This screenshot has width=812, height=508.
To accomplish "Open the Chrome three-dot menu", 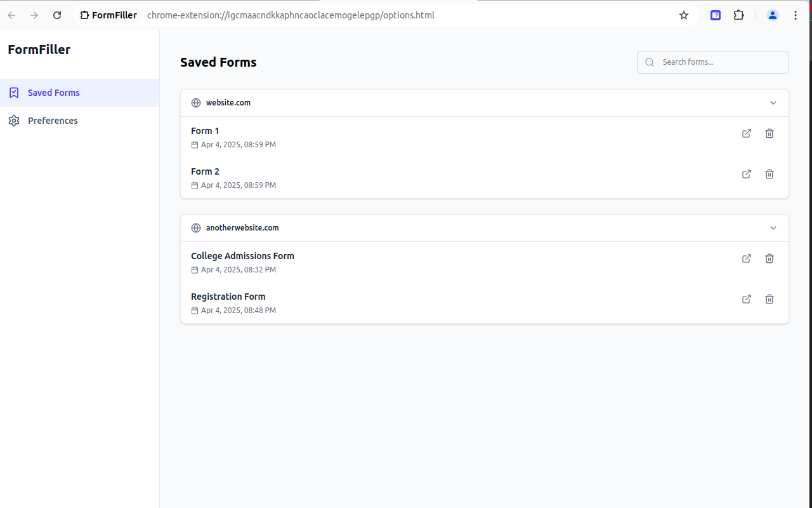I will (x=795, y=15).
